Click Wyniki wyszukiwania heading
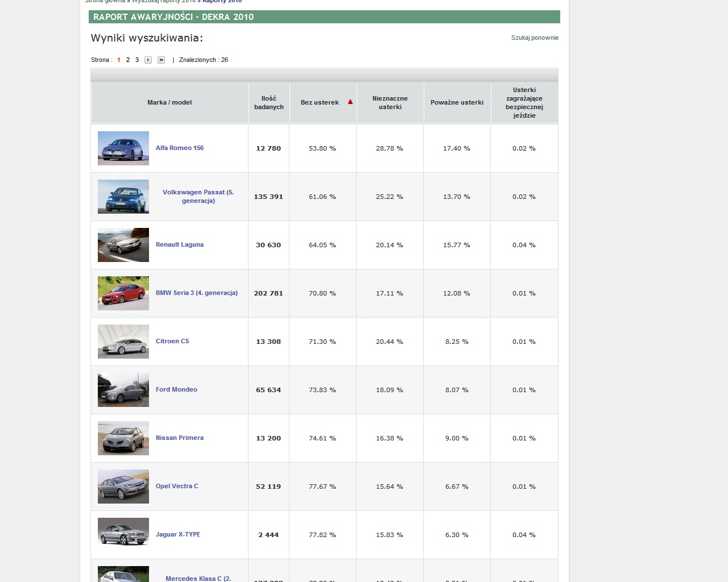728x582 pixels. coord(147,38)
